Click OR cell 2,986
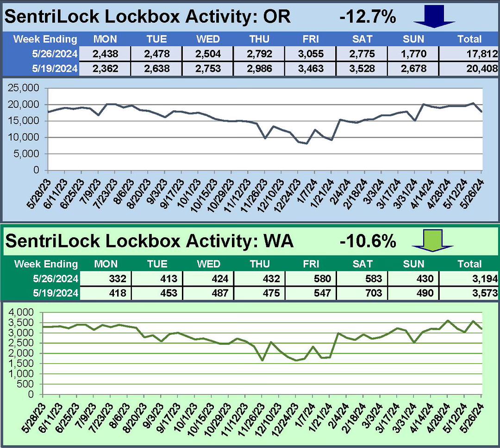The image size is (500, 448). click(260, 69)
